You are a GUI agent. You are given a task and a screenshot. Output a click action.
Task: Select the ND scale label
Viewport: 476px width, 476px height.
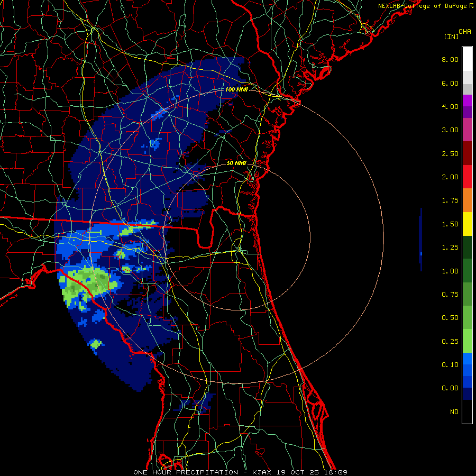[x=454, y=412]
